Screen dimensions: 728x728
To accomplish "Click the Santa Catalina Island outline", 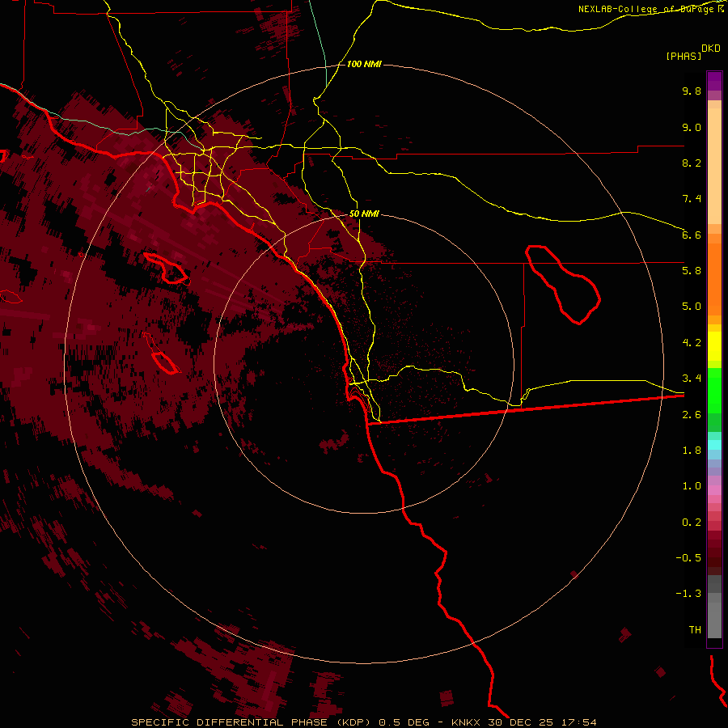I will 166,268.
